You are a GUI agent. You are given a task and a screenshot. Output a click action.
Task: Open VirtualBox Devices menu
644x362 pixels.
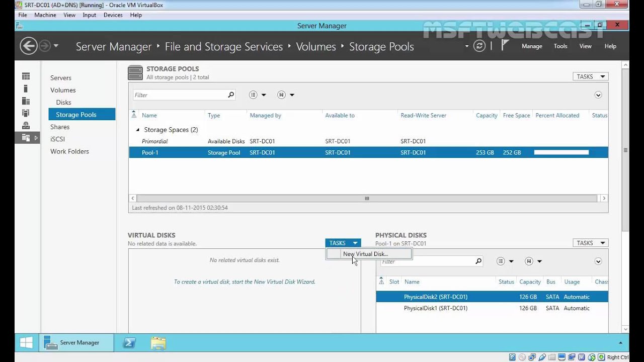tap(113, 15)
